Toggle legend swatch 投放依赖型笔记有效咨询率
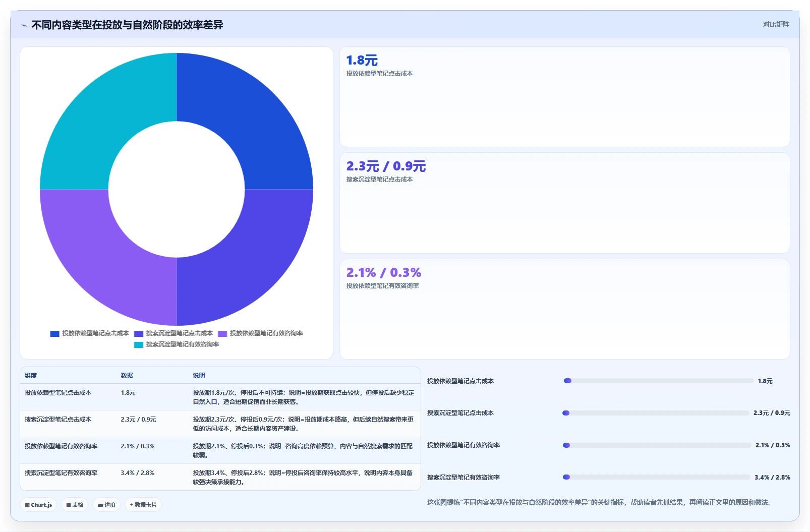Screen dimensions: 810x532 click(222, 333)
